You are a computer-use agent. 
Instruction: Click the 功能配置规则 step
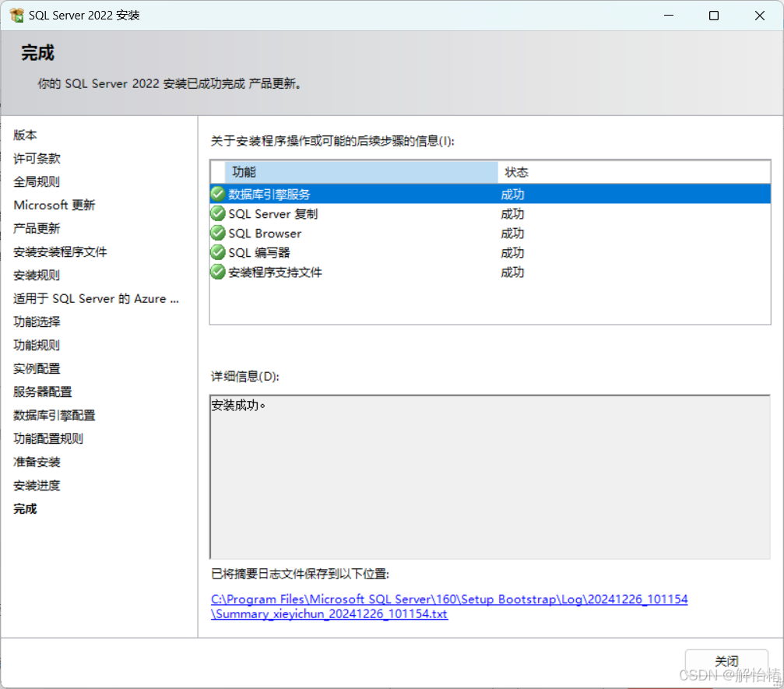(48, 438)
